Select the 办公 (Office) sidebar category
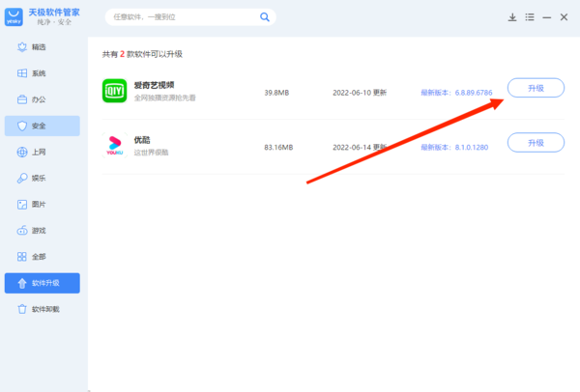The width and height of the screenshot is (580, 392). (x=39, y=99)
